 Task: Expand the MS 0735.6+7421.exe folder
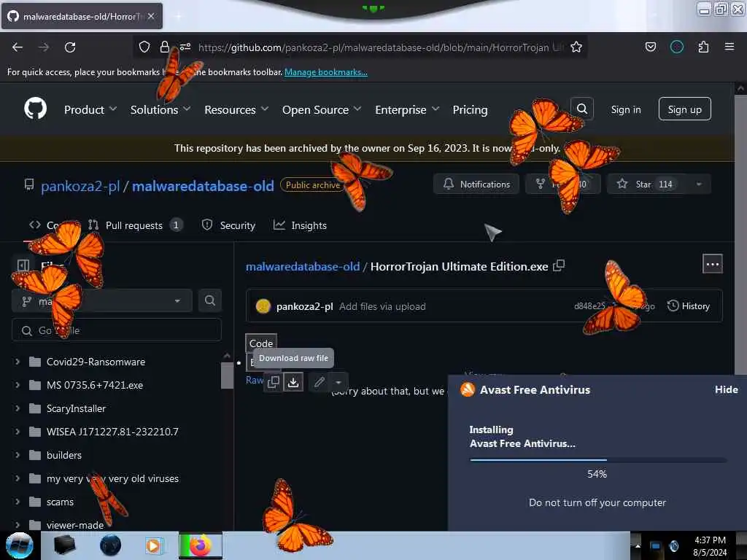[x=18, y=385]
